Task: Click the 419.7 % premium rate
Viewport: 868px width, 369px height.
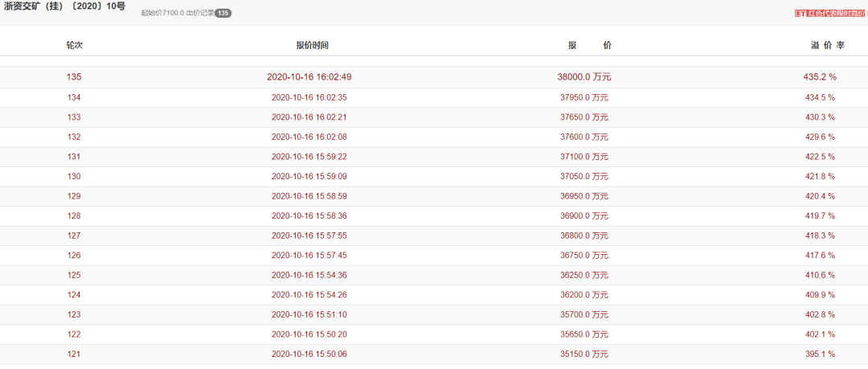Action: coord(819,215)
